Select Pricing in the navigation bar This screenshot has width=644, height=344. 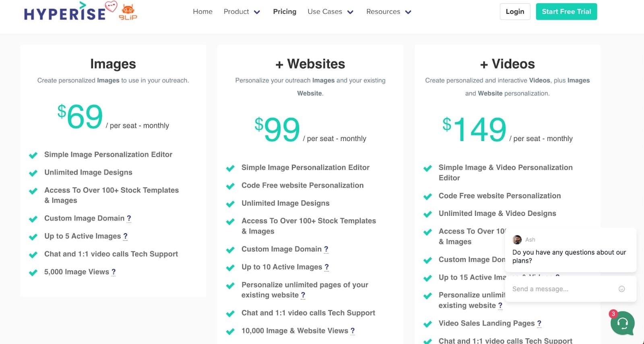click(285, 12)
